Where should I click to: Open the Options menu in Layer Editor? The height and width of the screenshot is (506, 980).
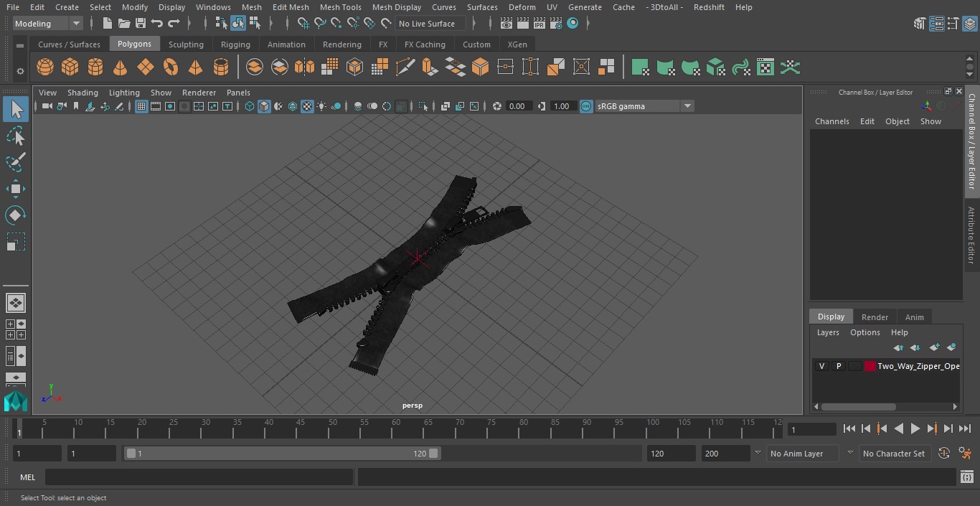(x=864, y=332)
